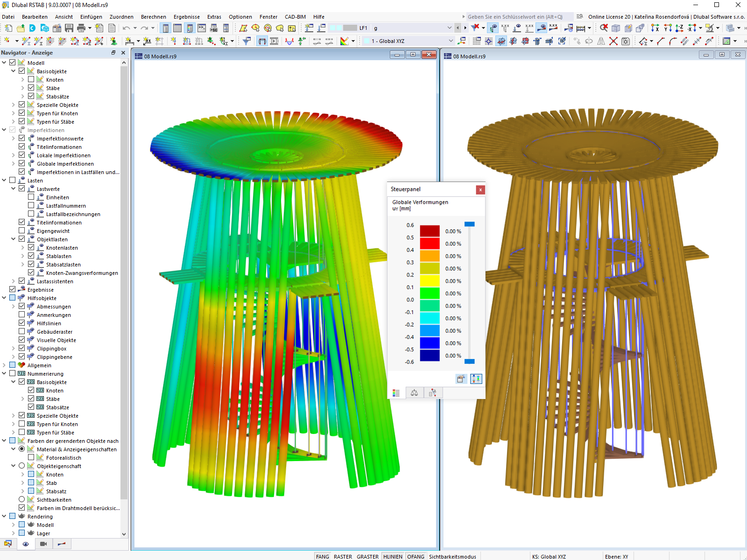
Task: Check the Gebäuderaster checkbox
Action: 22,331
